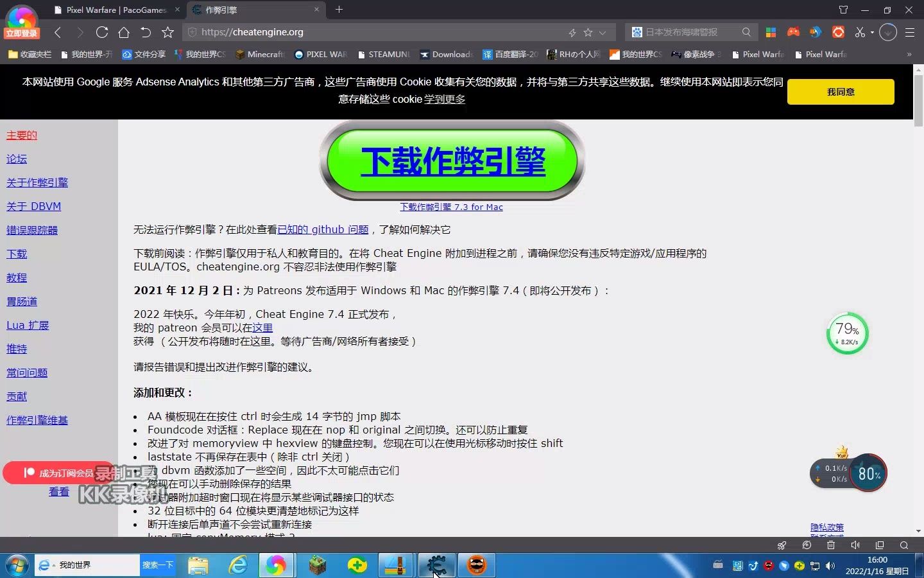Click the 79% download progress circle
This screenshot has height=578, width=924.
click(x=847, y=333)
